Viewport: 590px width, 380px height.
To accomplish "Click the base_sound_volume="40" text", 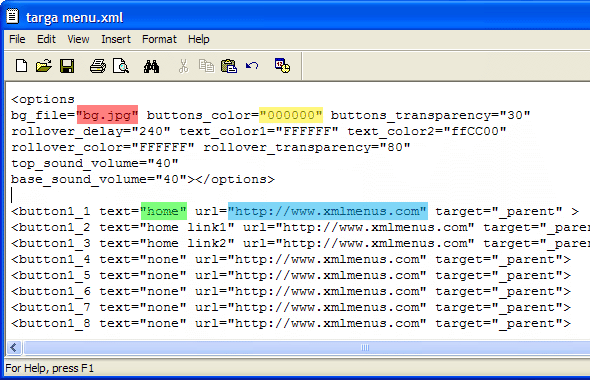I will tap(99, 179).
